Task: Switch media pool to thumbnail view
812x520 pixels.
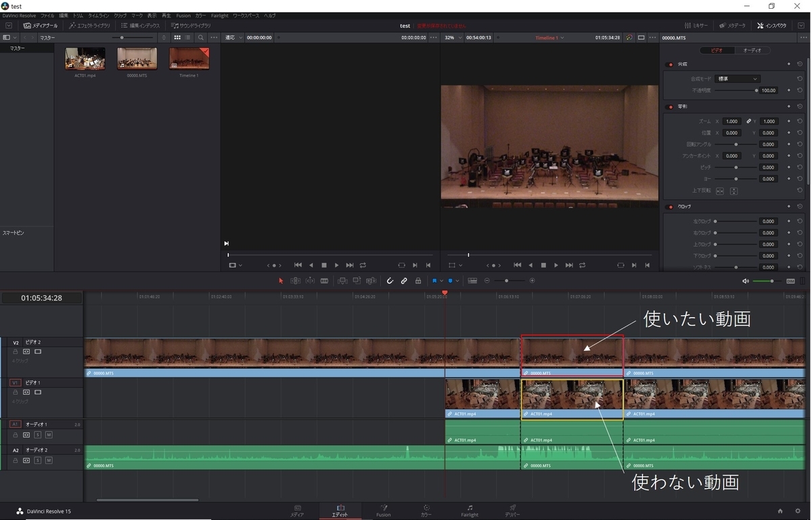Action: pyautogui.click(x=177, y=37)
